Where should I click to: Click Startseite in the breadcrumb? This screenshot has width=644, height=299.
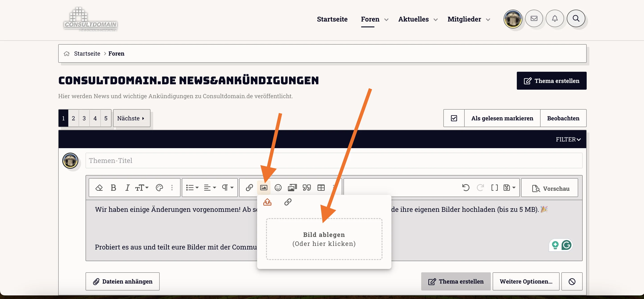[87, 54]
